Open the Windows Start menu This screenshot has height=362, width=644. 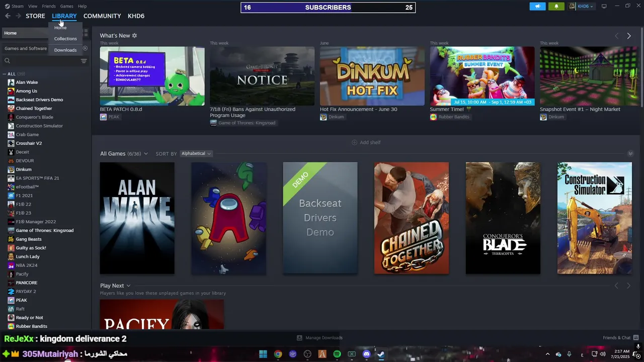tap(263, 354)
